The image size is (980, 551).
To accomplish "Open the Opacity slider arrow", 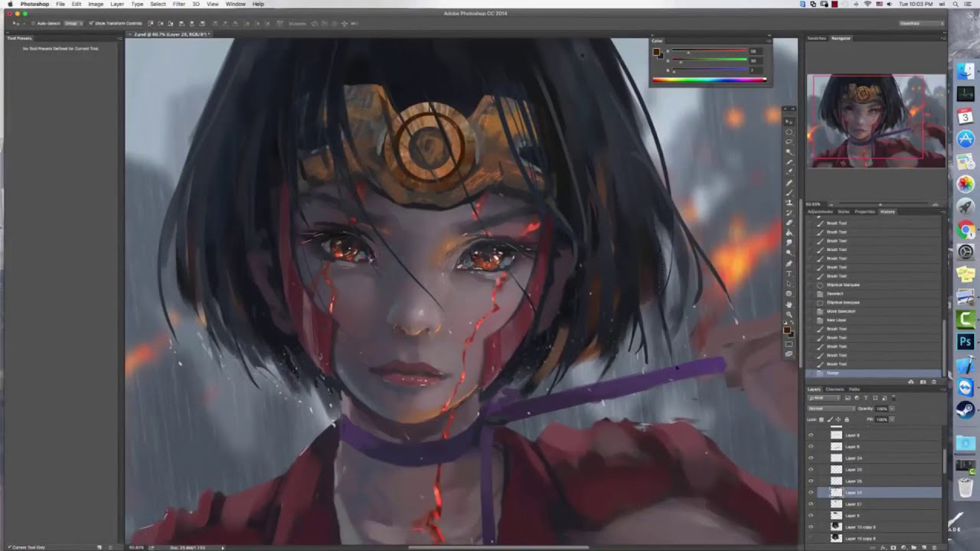I will 892,409.
